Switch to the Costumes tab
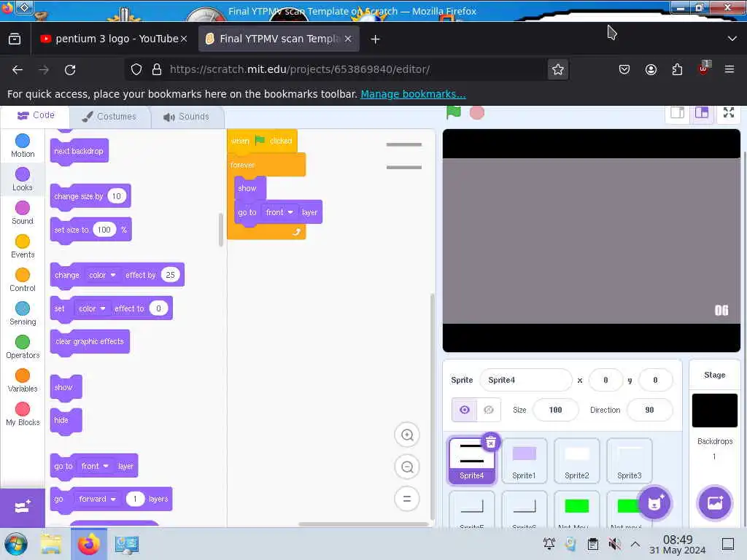This screenshot has height=560, width=747. [x=109, y=117]
